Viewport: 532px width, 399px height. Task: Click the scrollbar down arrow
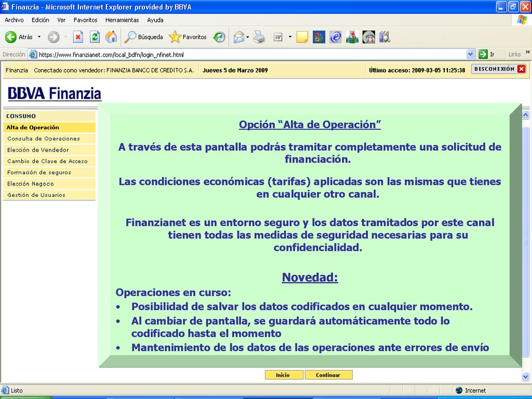[x=526, y=376]
